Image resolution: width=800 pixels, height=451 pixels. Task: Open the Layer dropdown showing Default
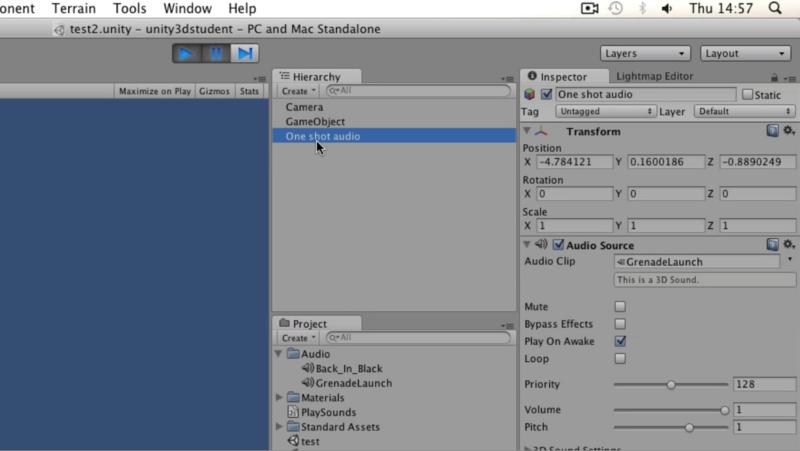pyautogui.click(x=744, y=111)
